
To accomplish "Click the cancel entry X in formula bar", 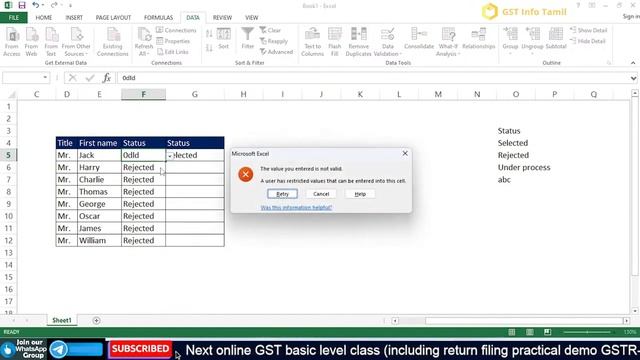I will pyautogui.click(x=73, y=78).
